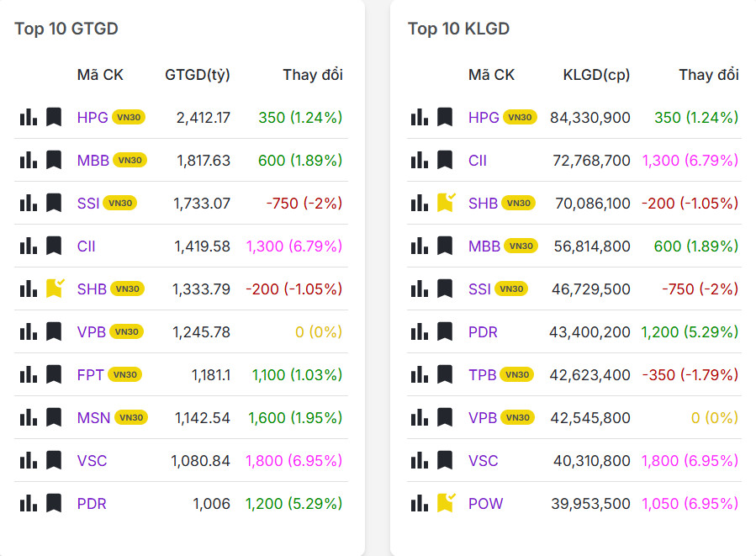Image resolution: width=756 pixels, height=556 pixels.
Task: Open MBB's chart icon in Top 10 KLGD
Action: click(420, 246)
